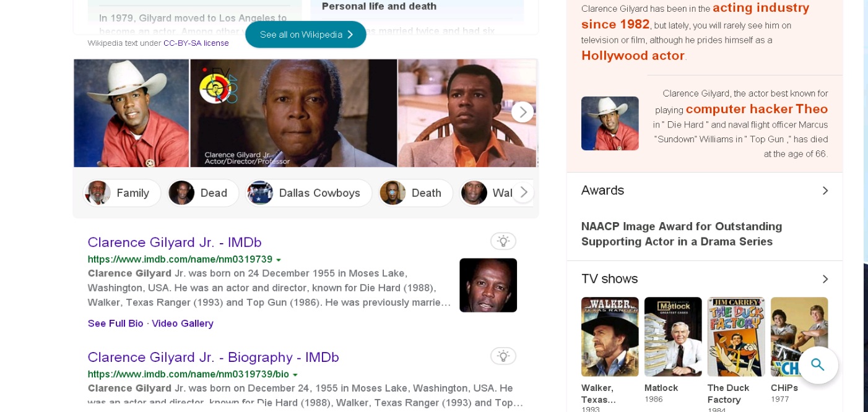Open Walker, Texas Ranger show poster
The image size is (868, 412).
(x=610, y=337)
